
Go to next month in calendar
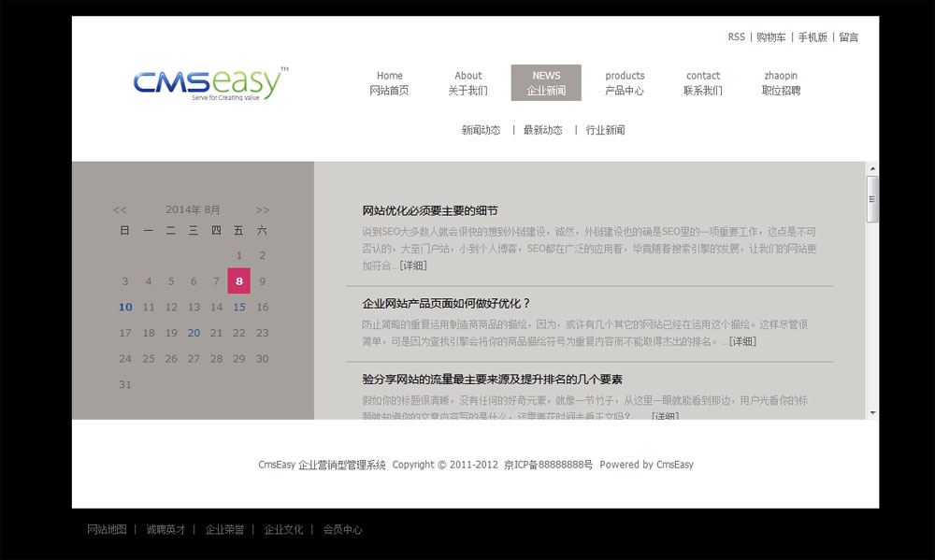point(262,210)
